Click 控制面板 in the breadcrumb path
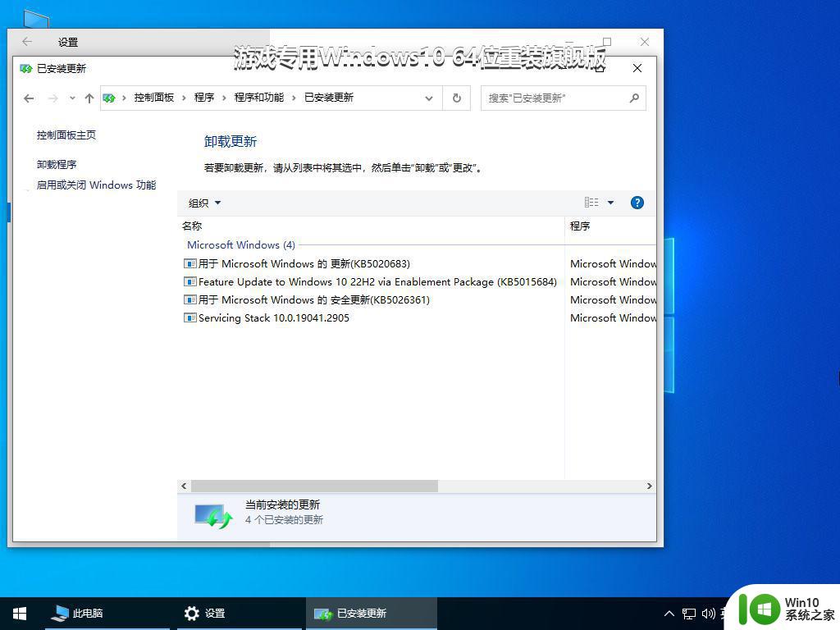 pos(154,98)
